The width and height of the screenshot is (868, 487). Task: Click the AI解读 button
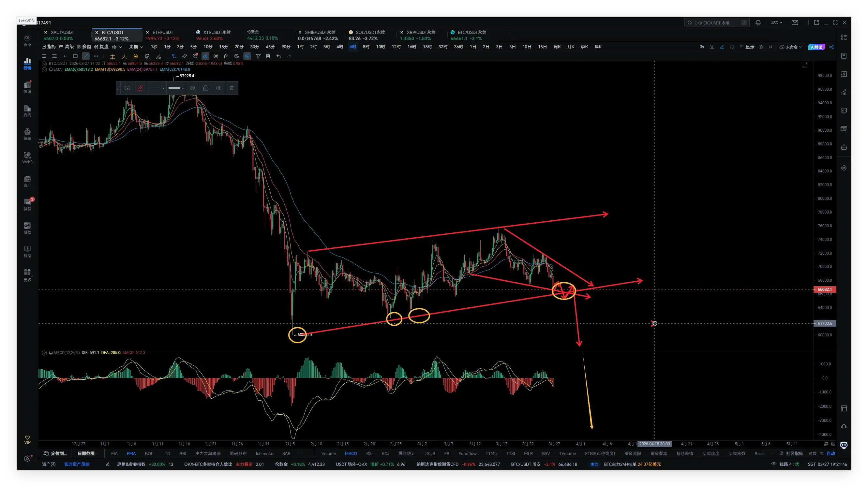(x=816, y=47)
